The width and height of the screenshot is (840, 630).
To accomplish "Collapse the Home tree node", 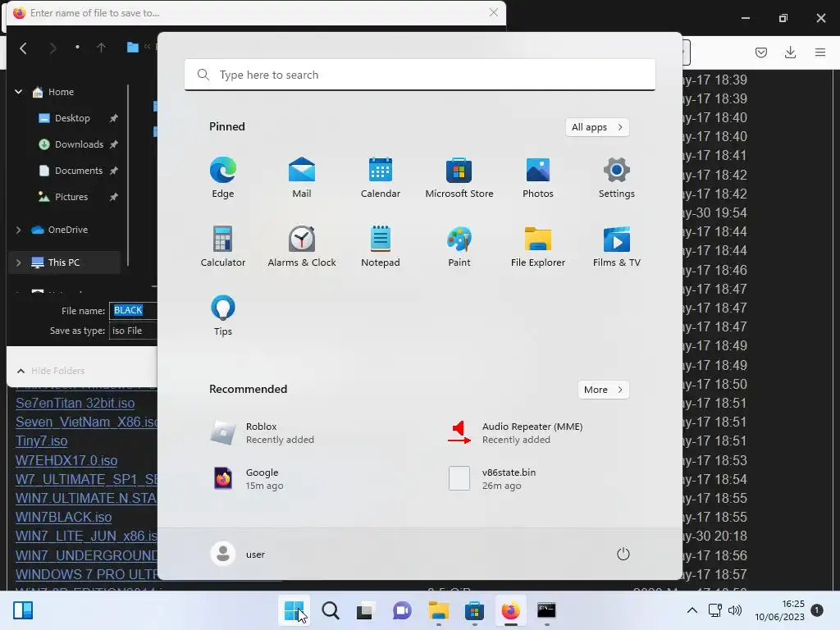I will pyautogui.click(x=18, y=92).
